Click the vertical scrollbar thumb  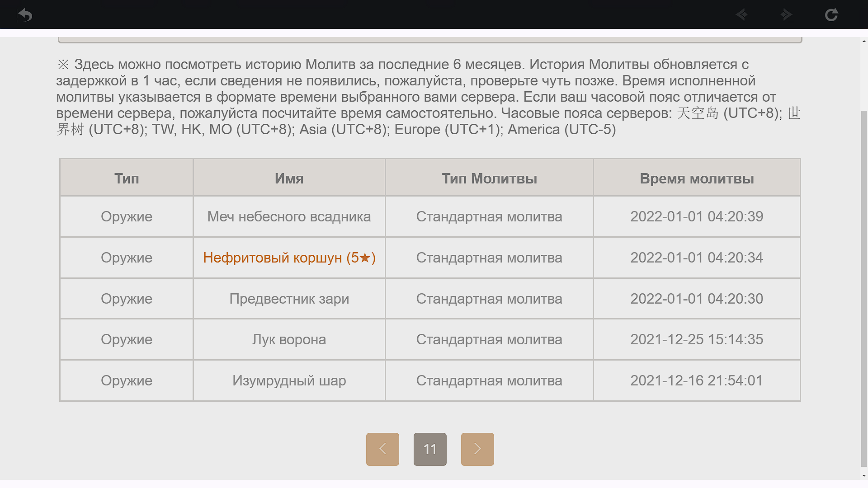[x=864, y=289]
